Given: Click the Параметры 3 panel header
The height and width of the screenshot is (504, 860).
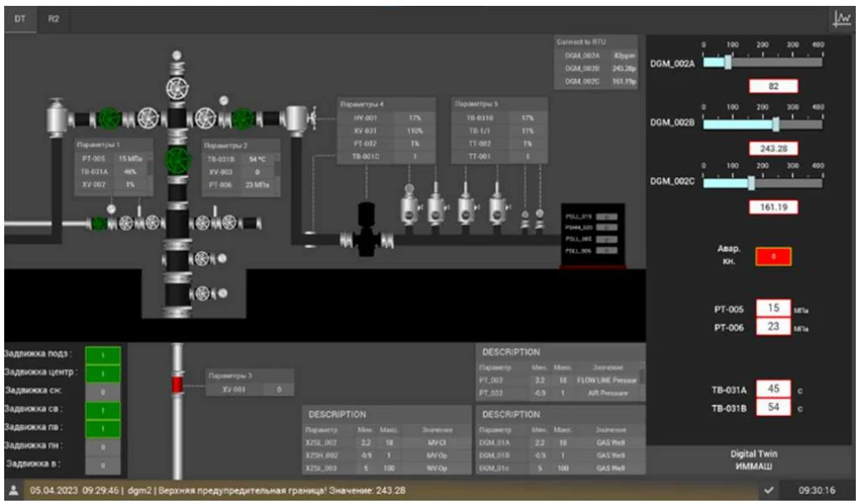Looking at the screenshot, I should pos(250,376).
